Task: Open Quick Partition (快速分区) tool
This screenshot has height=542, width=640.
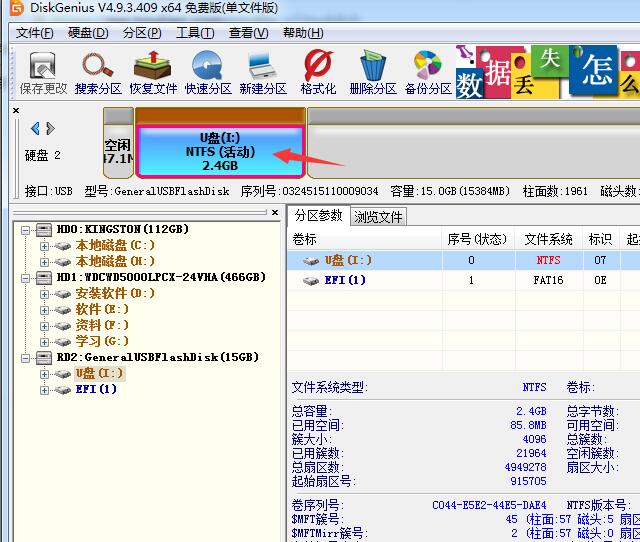Action: [208, 73]
